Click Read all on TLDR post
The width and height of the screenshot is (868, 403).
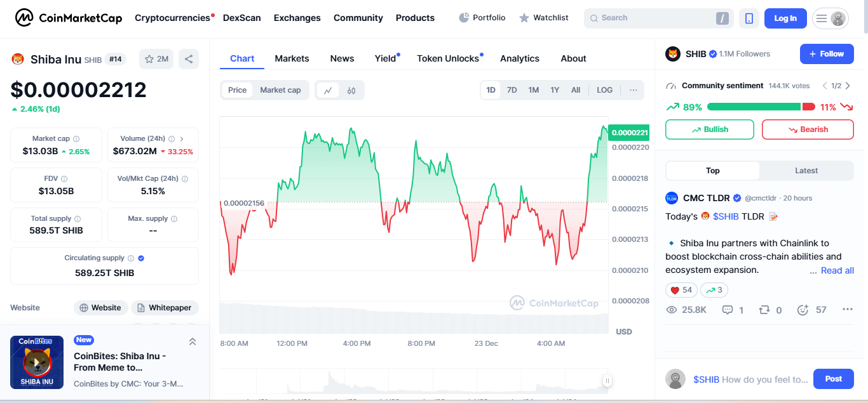click(x=837, y=270)
